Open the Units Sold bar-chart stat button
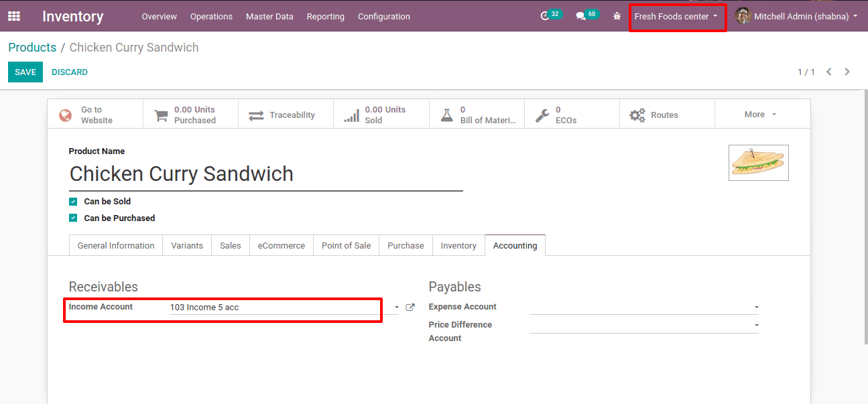 [x=381, y=115]
